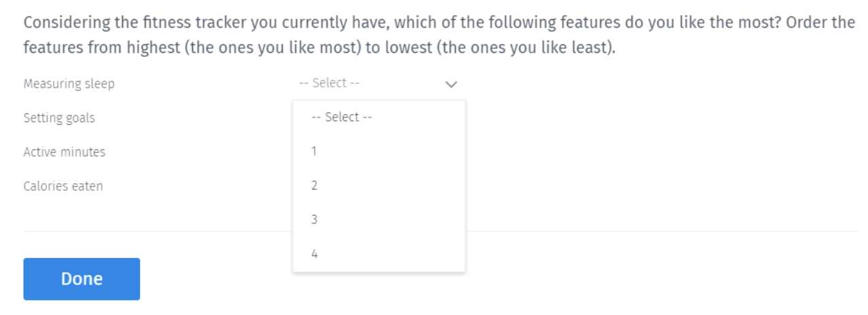Click the 'Measuring sleep' feature label
868x315 pixels.
point(69,84)
